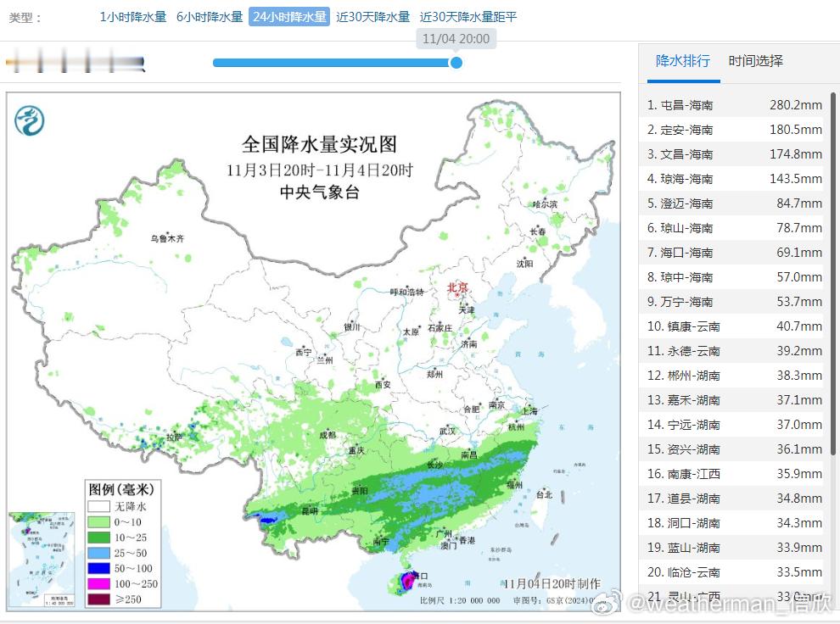Click the leftmost playback control above the map
The width and height of the screenshot is (840, 624).
12,62
